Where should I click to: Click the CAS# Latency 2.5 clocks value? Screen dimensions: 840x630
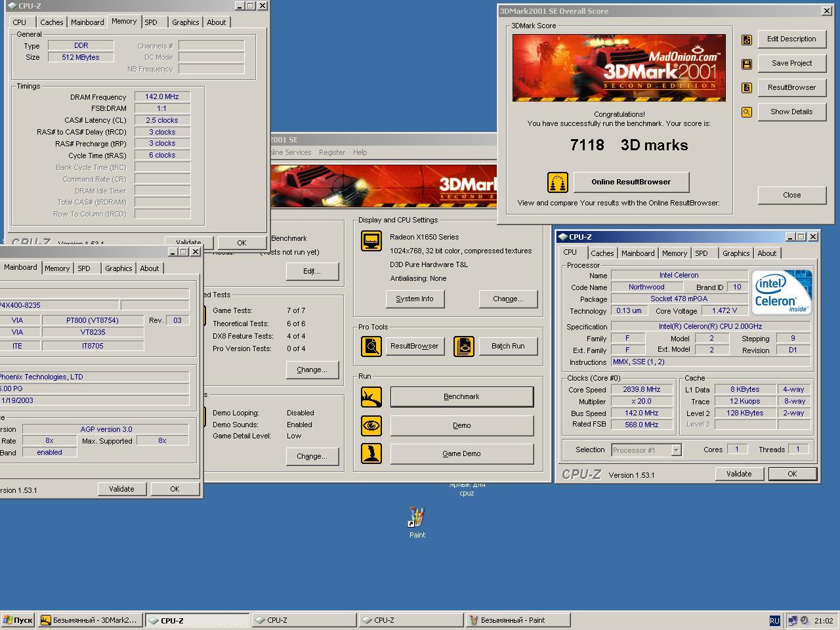click(x=162, y=120)
